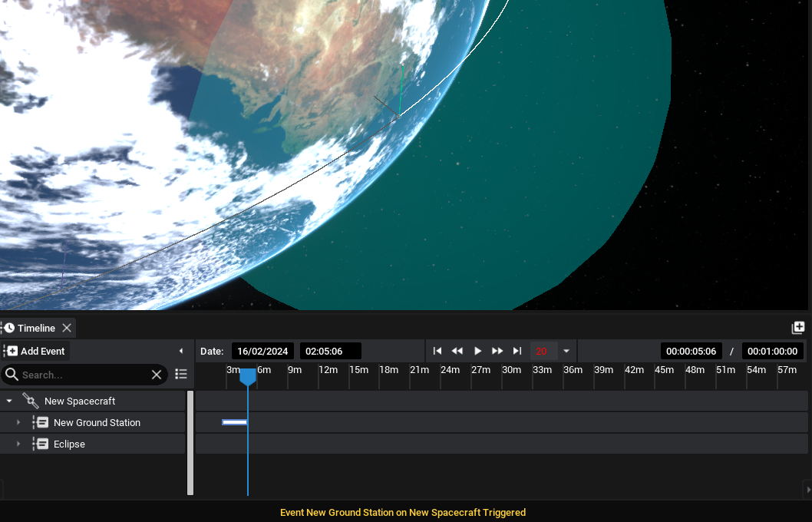Click the 30m mark on timeline ruler
Screen dimensions: 812x522
pos(511,370)
